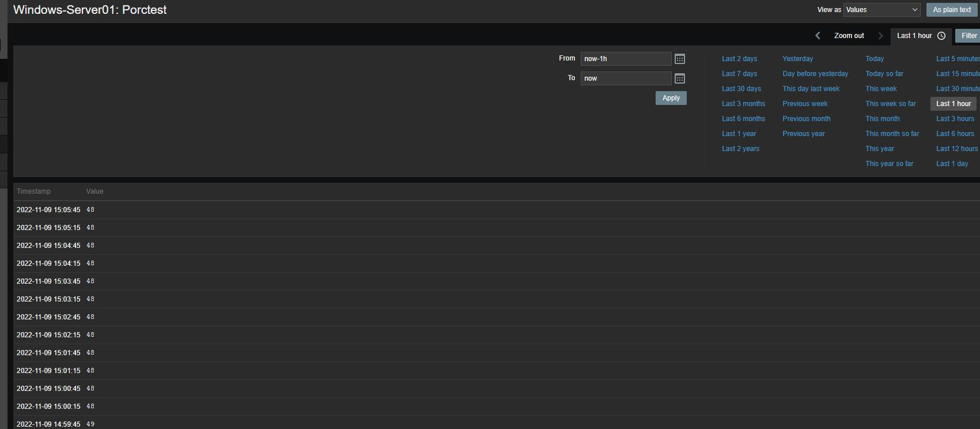Click the highlighted Last 1 hour preset
980x429 pixels.
953,104
